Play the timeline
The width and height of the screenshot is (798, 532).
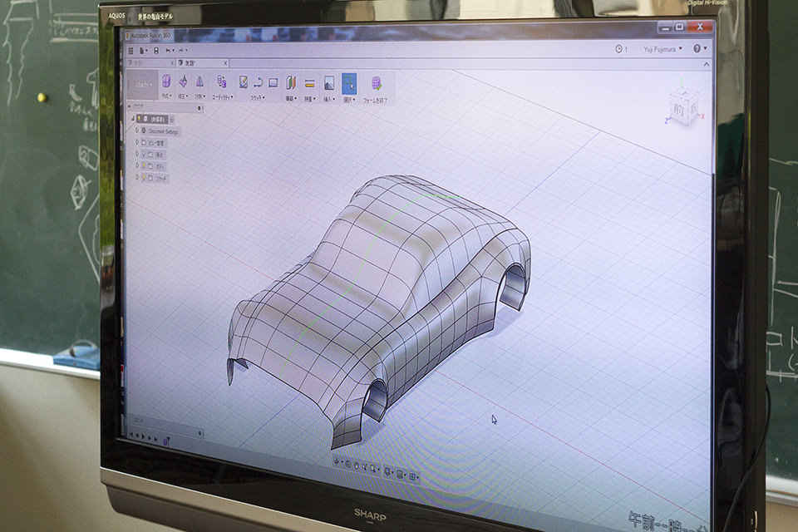coord(143,436)
